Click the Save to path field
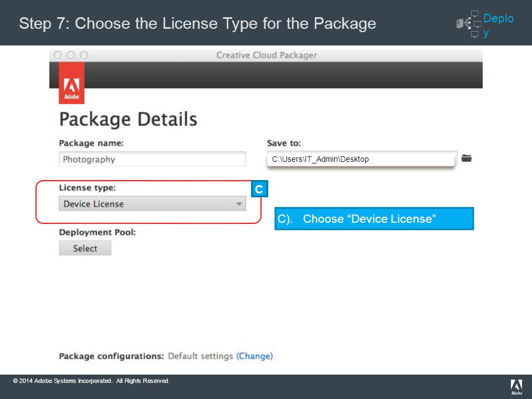Screen dimensions: 532x399 click(361, 159)
